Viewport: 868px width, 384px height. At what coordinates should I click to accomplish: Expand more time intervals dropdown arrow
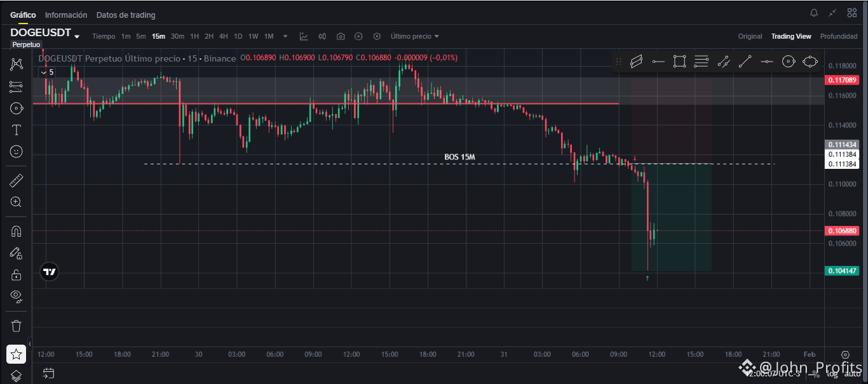coord(285,36)
